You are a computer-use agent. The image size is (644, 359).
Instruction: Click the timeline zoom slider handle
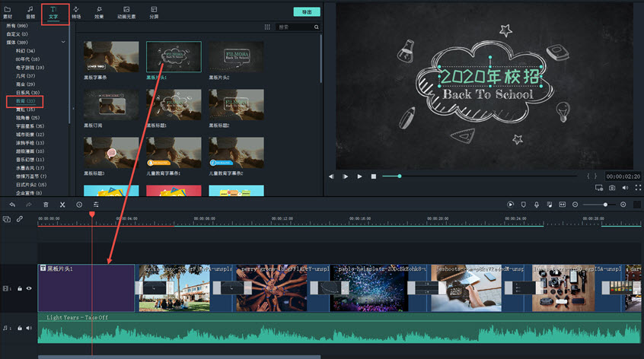pos(605,205)
